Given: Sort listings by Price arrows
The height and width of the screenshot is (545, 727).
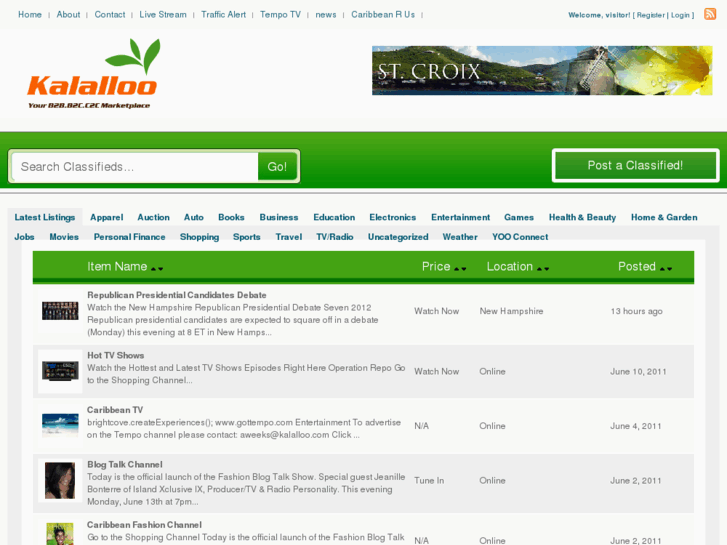Looking at the screenshot, I should (x=460, y=269).
